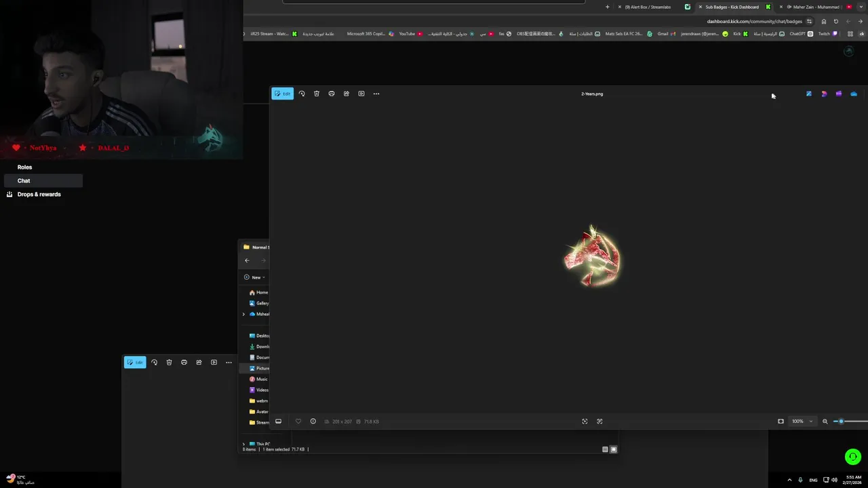Viewport: 868px width, 488px height.
Task: Switch File Explorer to large icons view
Action: click(x=614, y=449)
